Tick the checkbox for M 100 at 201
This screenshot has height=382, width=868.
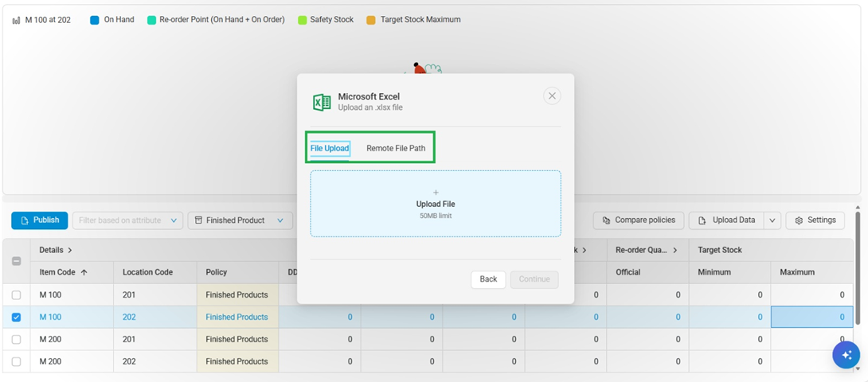(x=17, y=295)
